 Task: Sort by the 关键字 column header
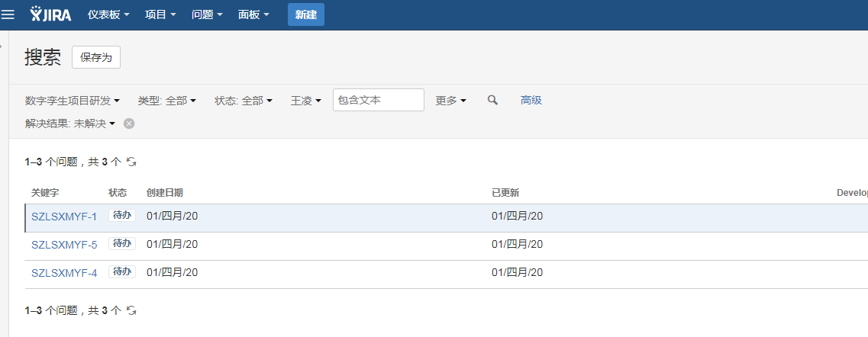click(45, 193)
